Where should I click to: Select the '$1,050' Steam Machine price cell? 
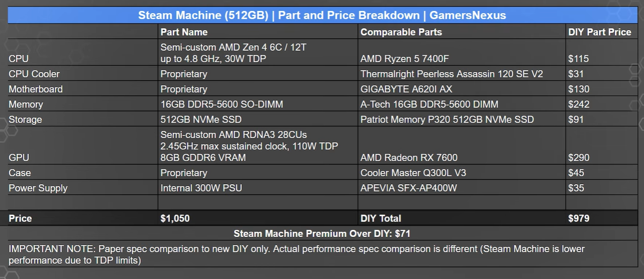pos(175,218)
